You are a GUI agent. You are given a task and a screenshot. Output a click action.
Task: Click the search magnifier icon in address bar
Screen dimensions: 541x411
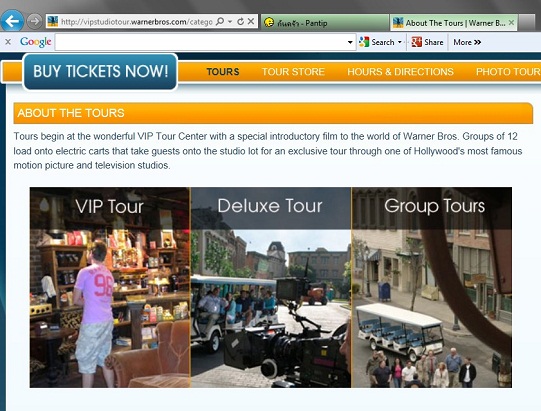coord(219,21)
